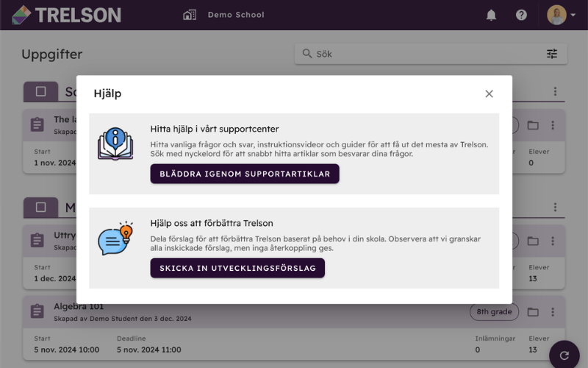Screen dimensions: 588x368
Task: Click the help question mark icon
Action: coord(521,15)
